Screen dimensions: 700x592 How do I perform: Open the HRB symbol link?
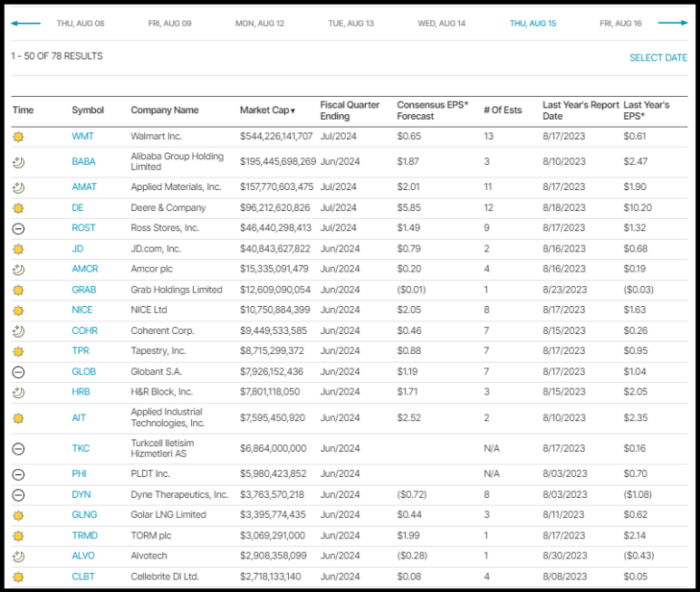81,392
